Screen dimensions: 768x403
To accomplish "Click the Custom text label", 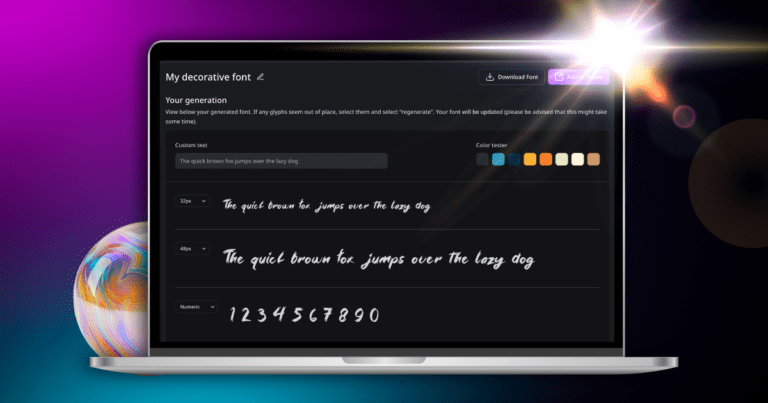I will coord(191,145).
